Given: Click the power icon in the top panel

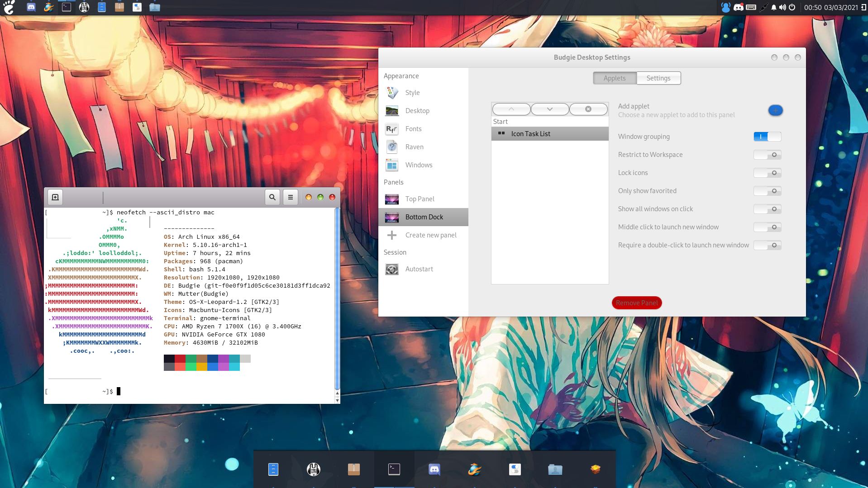Looking at the screenshot, I should tap(792, 7).
